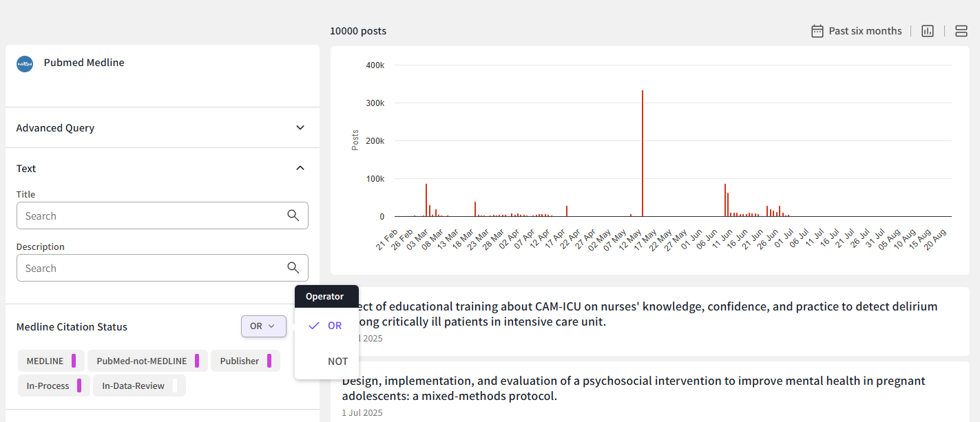
Task: Collapse the Text filter section
Action: point(300,168)
